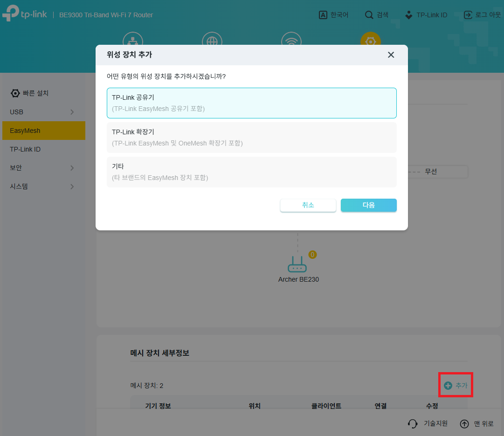Click the 검색 search link
504x436 pixels.
tap(382, 15)
